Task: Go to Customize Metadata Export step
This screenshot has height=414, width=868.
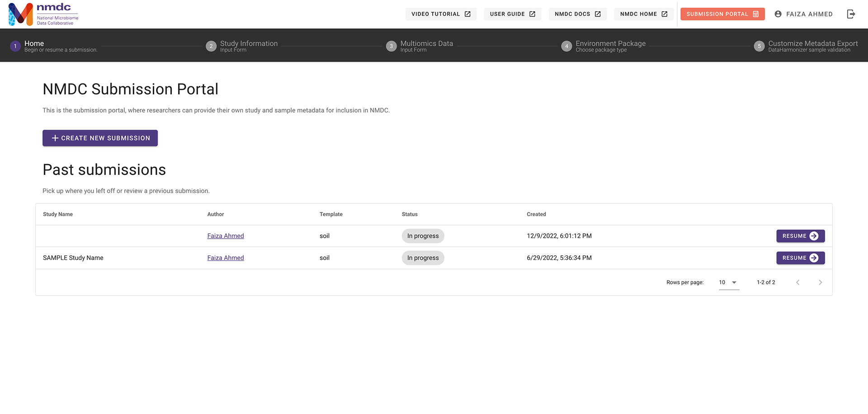Action: coord(806,46)
